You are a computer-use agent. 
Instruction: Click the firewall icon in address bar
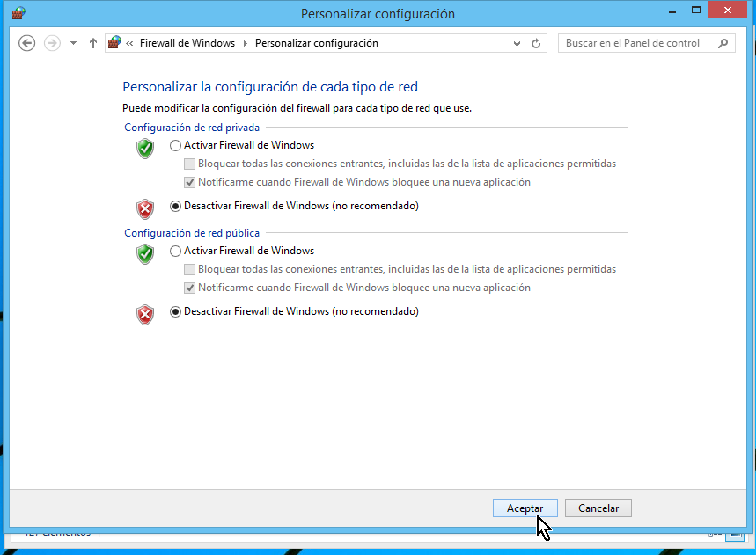click(114, 42)
